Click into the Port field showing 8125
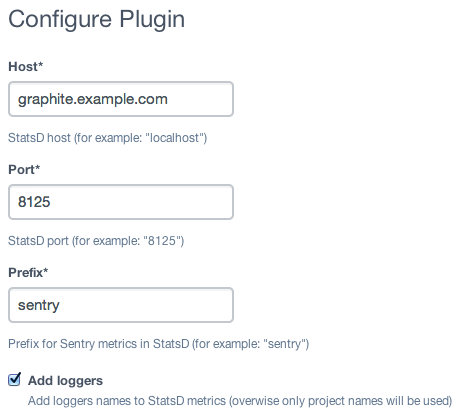 coord(121,202)
